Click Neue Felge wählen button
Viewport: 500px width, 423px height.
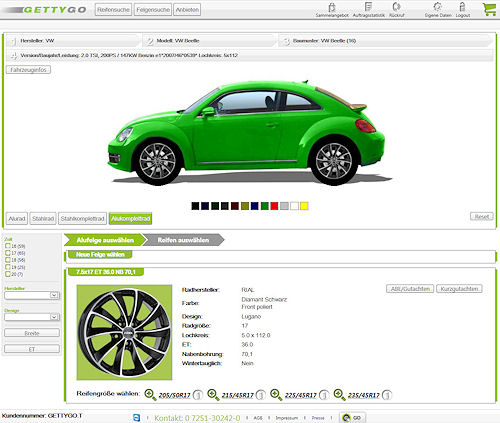(x=100, y=255)
